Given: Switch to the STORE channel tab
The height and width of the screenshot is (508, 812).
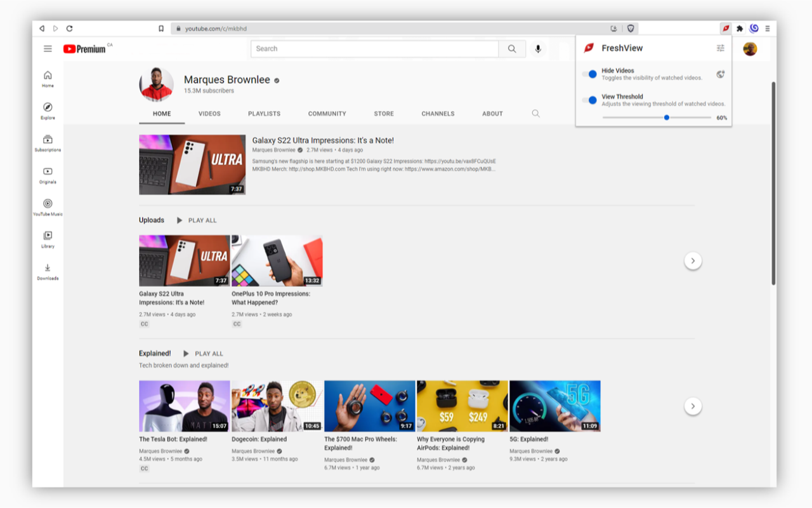Looking at the screenshot, I should pyautogui.click(x=384, y=114).
